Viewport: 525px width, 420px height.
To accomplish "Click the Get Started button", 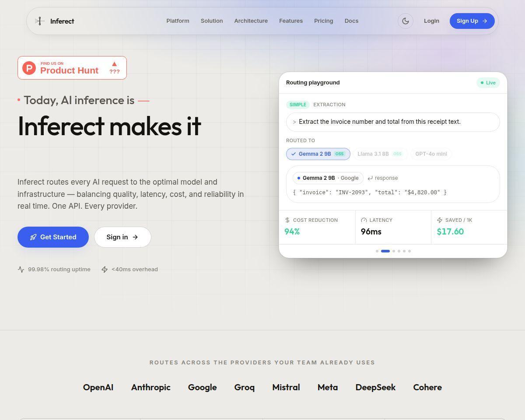I will click(53, 237).
